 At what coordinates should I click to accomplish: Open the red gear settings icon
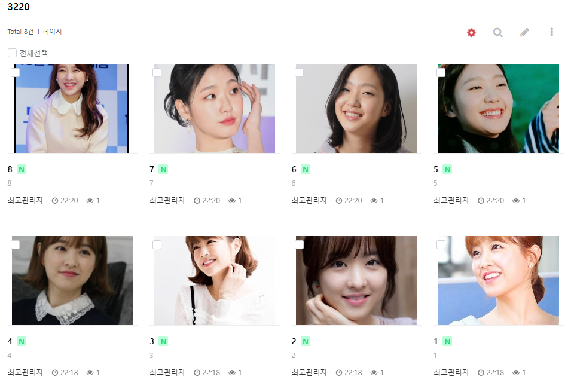(x=471, y=33)
